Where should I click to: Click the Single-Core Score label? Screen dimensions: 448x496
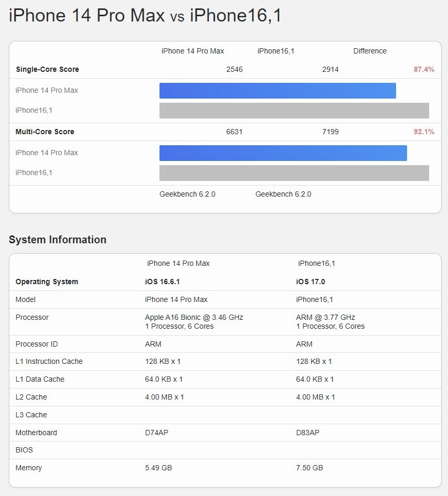tap(47, 69)
